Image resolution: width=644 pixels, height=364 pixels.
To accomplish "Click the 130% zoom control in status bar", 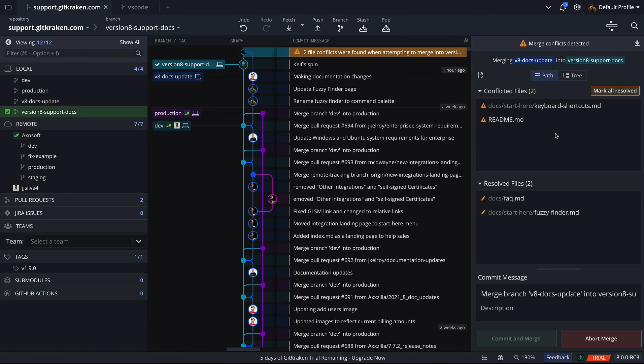I will (524, 358).
